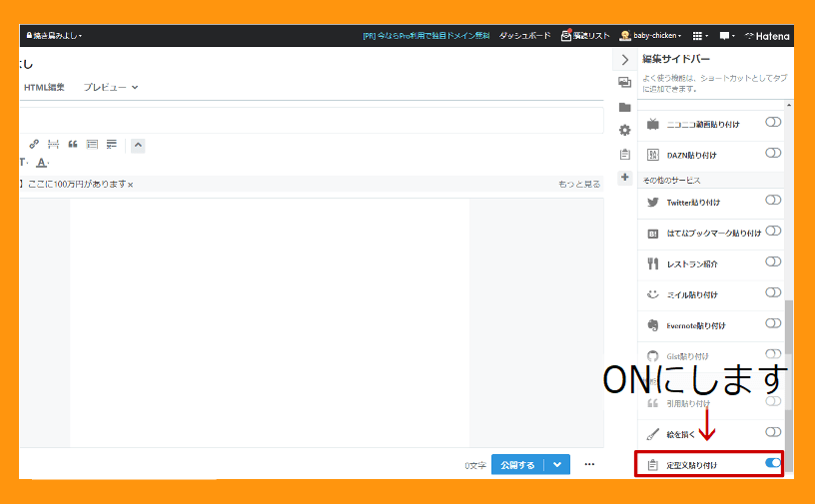Enable the ニコニコ動画貼り付け toggle

[773, 122]
